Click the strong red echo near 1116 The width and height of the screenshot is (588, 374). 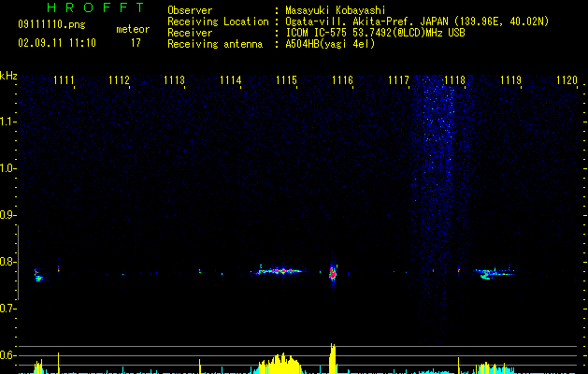click(x=333, y=273)
